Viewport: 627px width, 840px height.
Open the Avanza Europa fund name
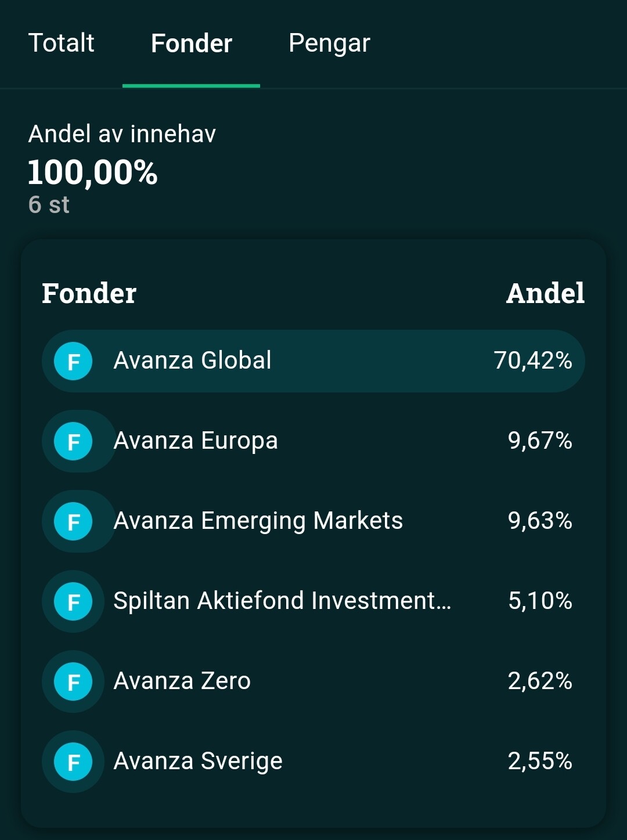[x=196, y=441]
